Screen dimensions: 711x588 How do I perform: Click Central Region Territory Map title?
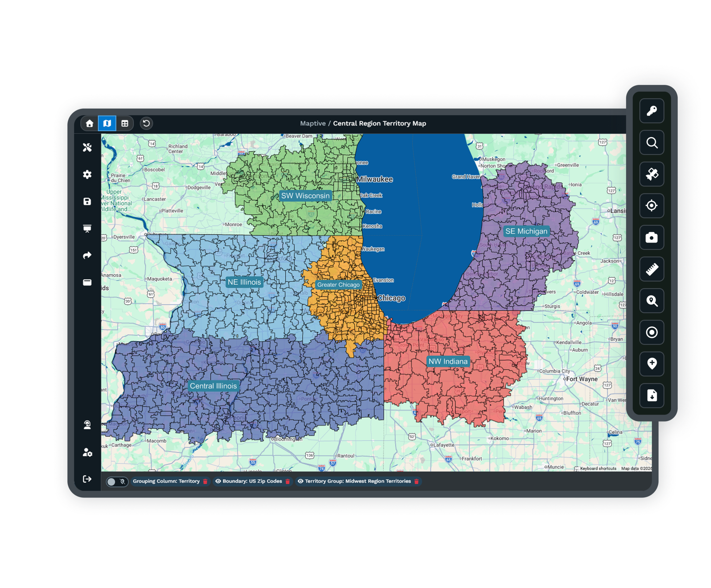pos(380,123)
